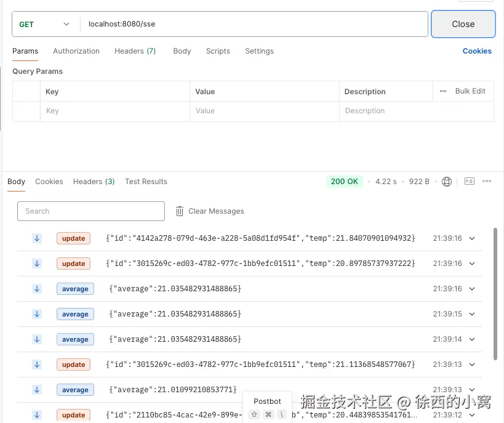The height and width of the screenshot is (423, 504).
Task: Click the request URL field localhost:8080/sse
Action: pos(254,24)
